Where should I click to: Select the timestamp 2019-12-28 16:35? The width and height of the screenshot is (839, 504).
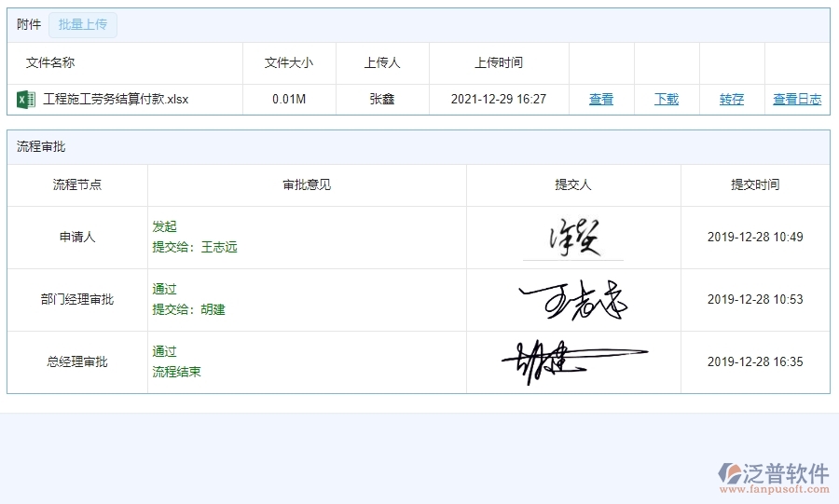coord(755,362)
